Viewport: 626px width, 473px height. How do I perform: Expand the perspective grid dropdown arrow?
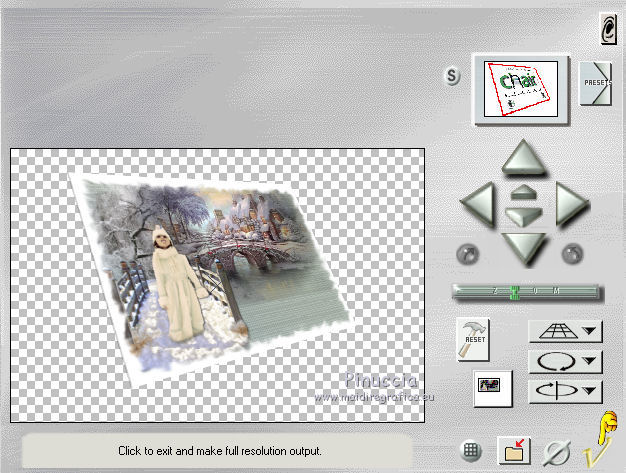589,331
